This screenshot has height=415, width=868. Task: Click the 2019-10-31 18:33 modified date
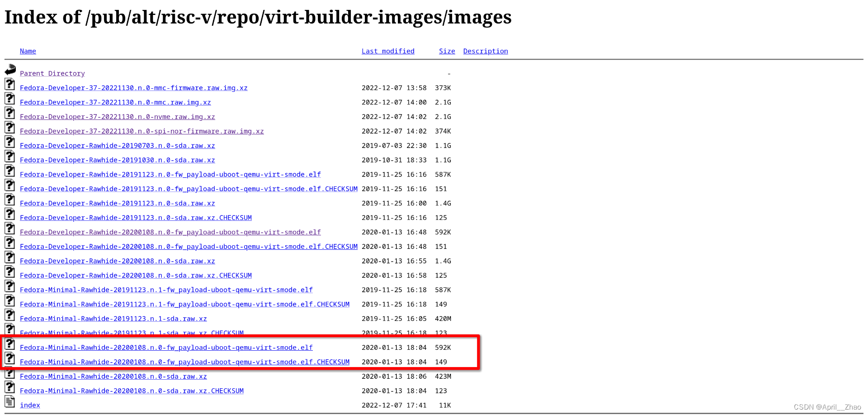pyautogui.click(x=394, y=160)
